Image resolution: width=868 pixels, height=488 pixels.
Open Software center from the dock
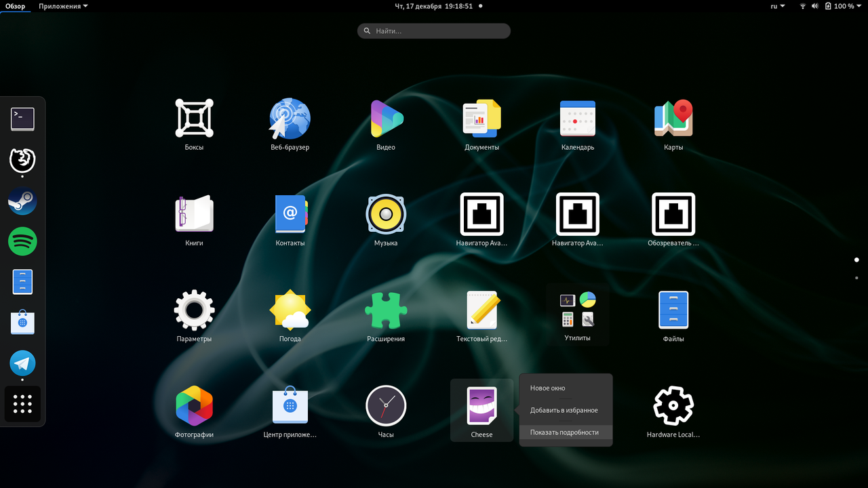click(22, 323)
